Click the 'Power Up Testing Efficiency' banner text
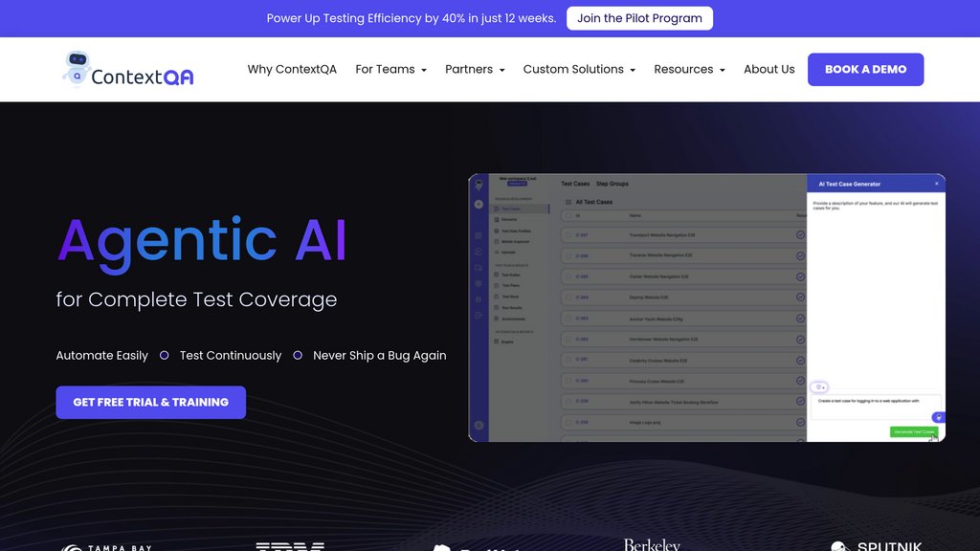The height and width of the screenshot is (551, 980). tap(412, 18)
